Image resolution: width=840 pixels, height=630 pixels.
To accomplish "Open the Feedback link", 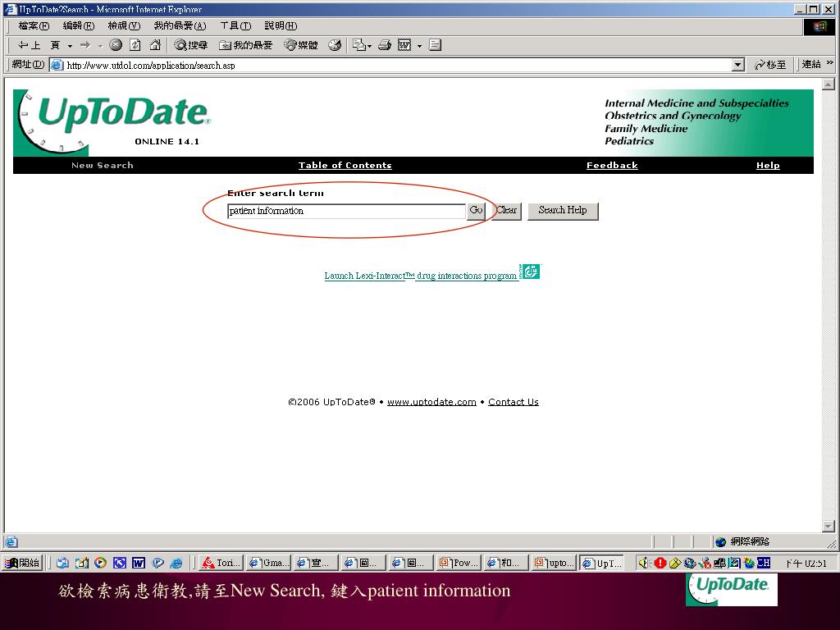I will pos(612,166).
